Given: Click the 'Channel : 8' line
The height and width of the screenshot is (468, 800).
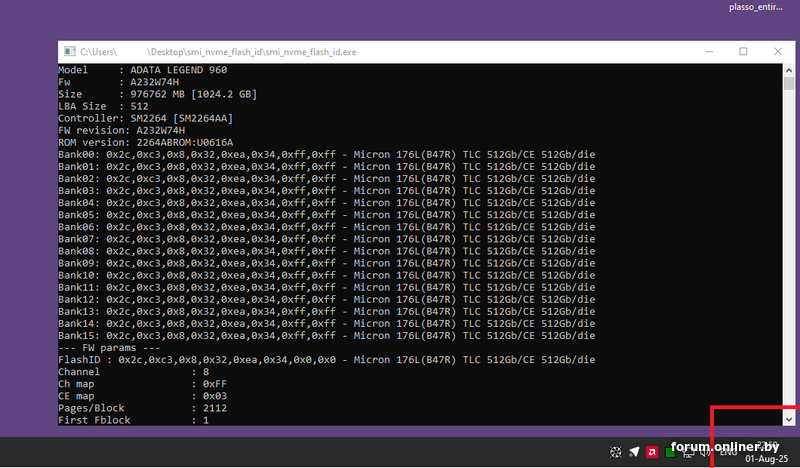Looking at the screenshot, I should (134, 372).
